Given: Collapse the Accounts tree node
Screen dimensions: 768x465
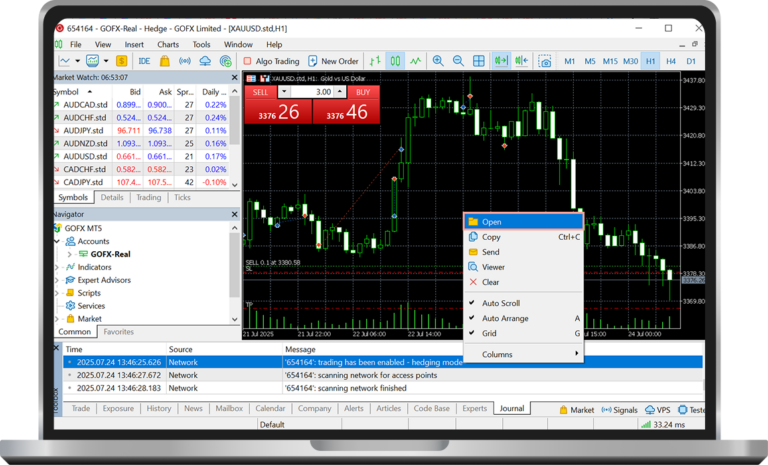Looking at the screenshot, I should [57, 242].
